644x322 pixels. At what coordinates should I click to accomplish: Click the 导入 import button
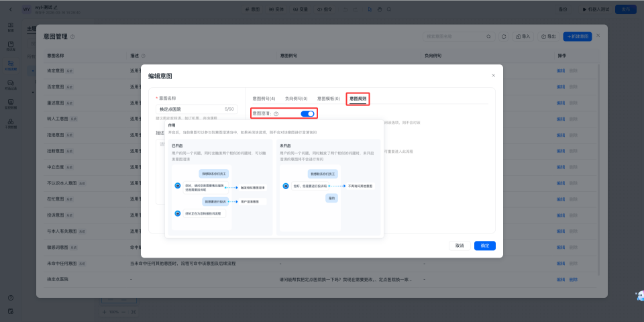[x=523, y=36]
